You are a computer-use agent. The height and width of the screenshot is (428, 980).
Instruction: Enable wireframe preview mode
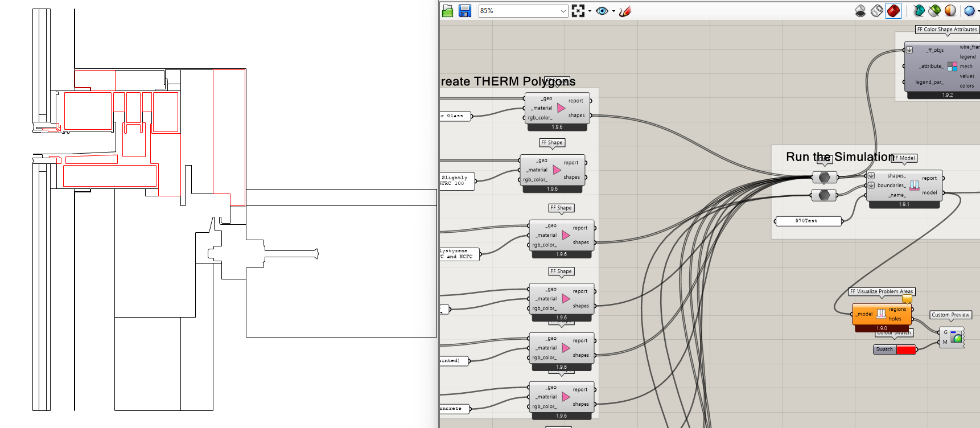click(877, 11)
